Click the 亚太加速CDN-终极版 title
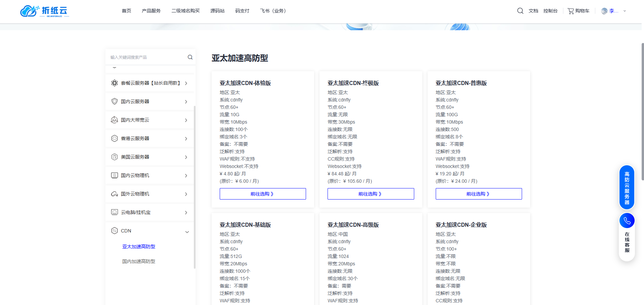 coord(353,83)
